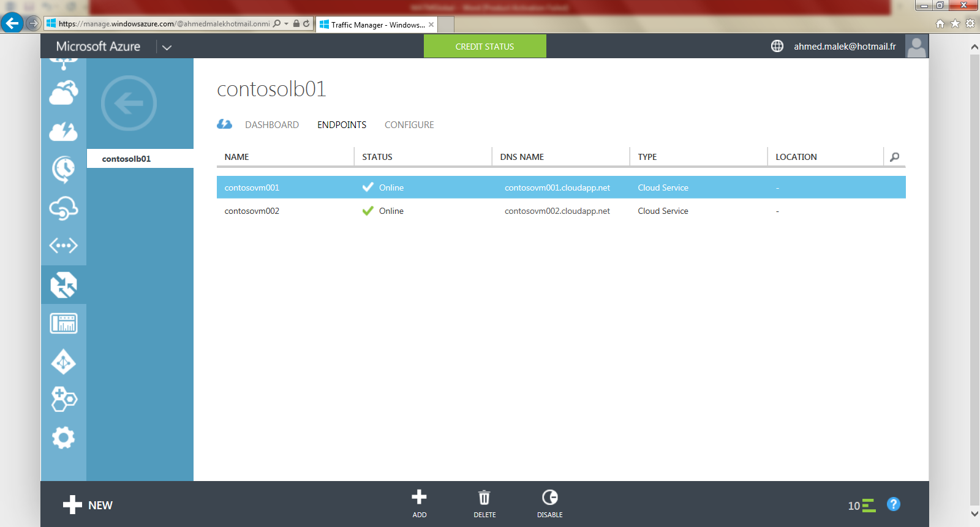Click the page vertical scrollbar down arrow
The width and height of the screenshot is (980, 527).
[x=974, y=514]
